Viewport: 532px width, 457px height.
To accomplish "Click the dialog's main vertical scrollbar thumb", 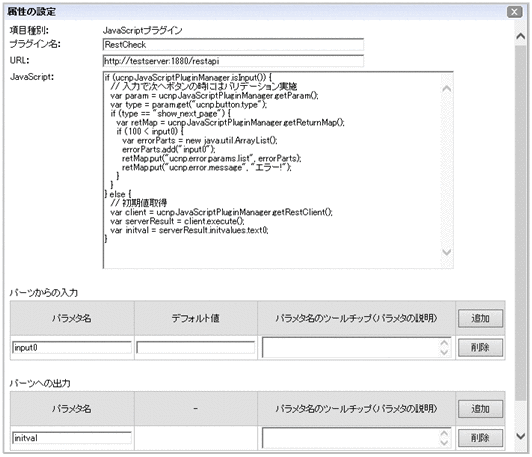I will (520, 222).
